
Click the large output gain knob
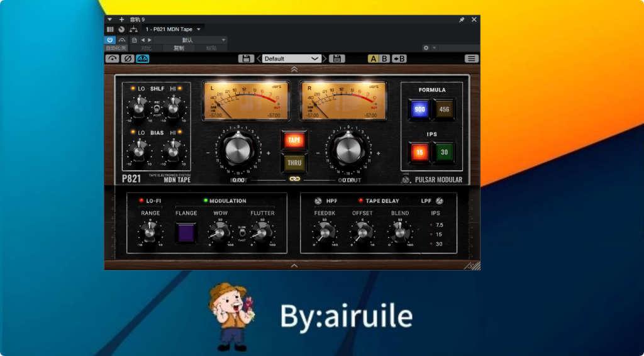[x=348, y=151]
